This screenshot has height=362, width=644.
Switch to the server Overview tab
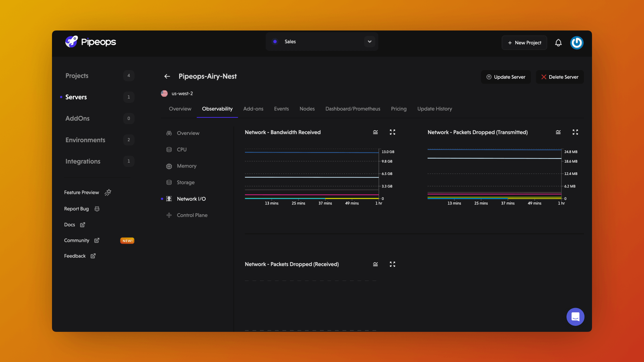point(180,109)
